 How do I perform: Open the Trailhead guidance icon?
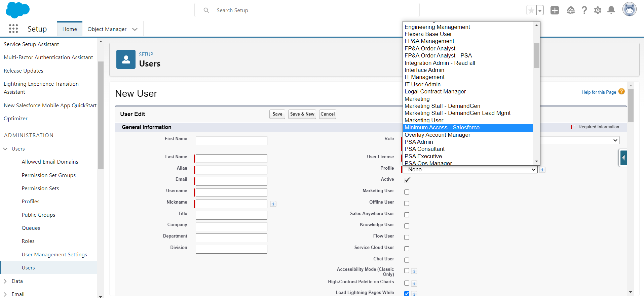pyautogui.click(x=571, y=10)
